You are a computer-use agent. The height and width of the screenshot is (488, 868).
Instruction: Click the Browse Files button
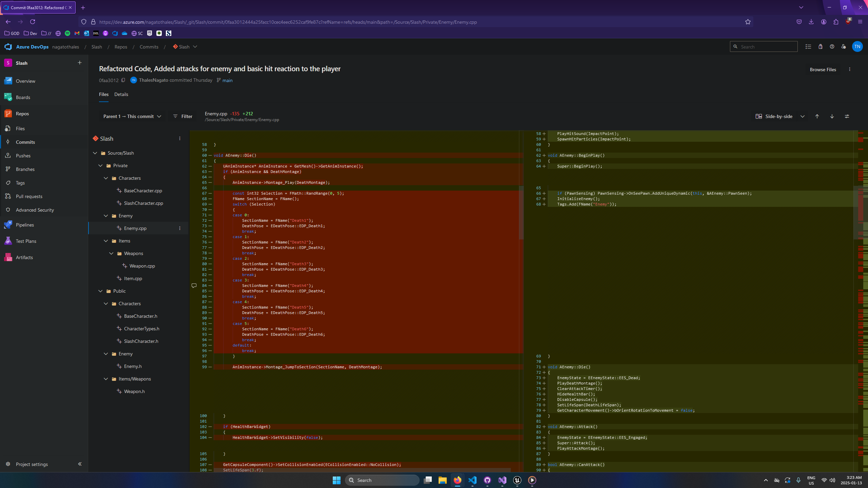click(x=823, y=70)
